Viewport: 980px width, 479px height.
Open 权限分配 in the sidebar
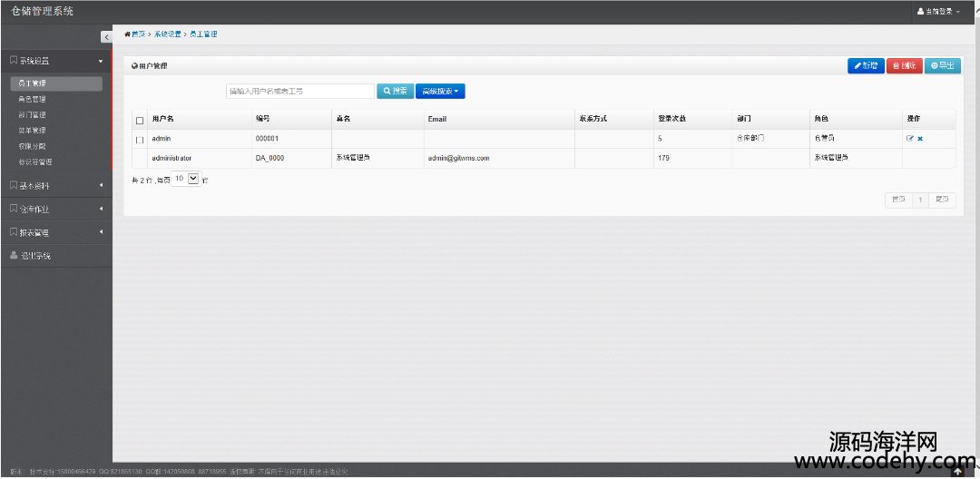pos(32,146)
